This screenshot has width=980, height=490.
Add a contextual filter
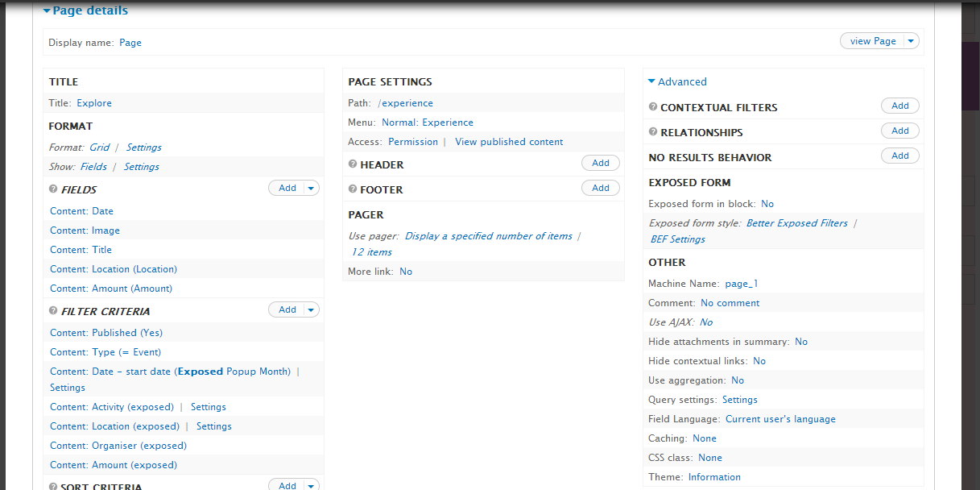pos(900,106)
